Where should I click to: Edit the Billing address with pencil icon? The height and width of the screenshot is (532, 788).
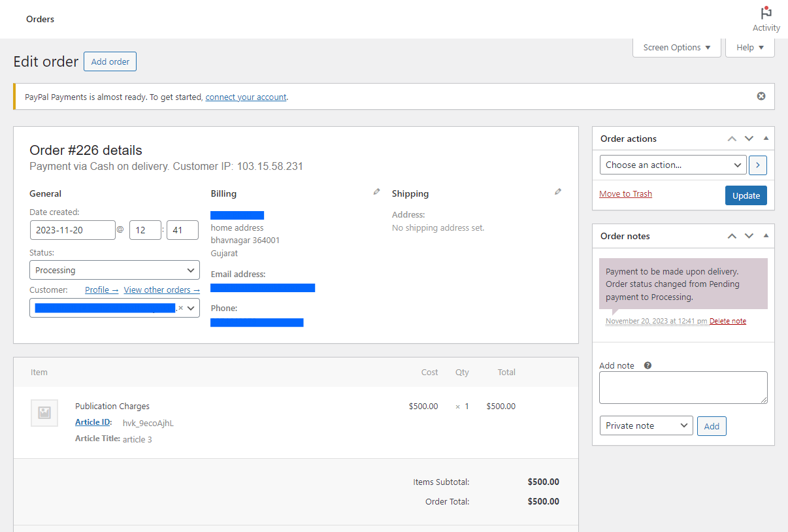[x=376, y=191]
